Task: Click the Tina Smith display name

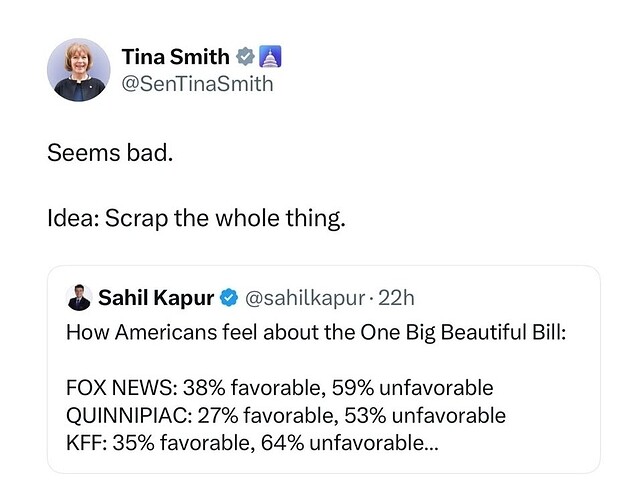Action: click(175, 57)
